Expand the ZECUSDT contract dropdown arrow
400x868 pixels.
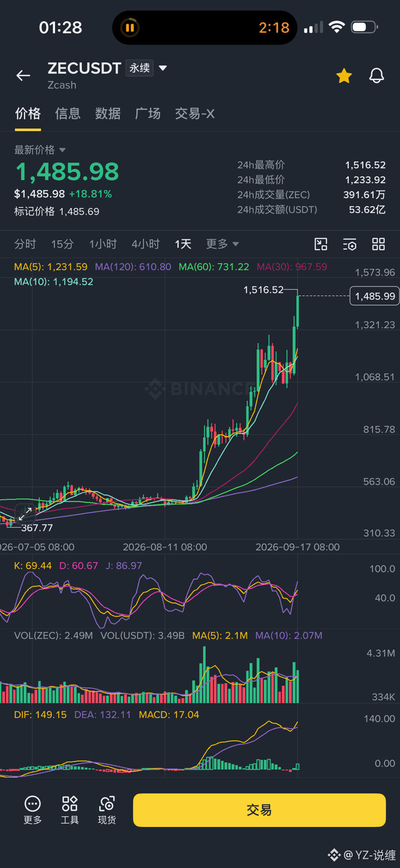[x=163, y=68]
